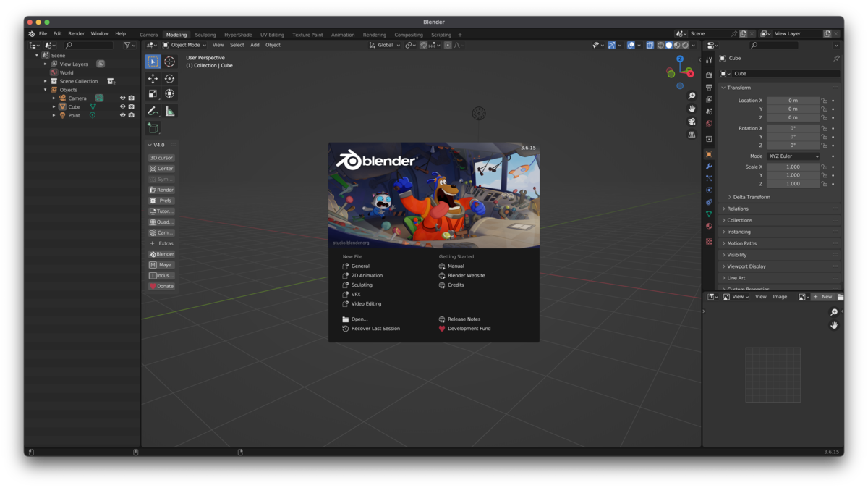Toggle camera view in the viewport
Image resolution: width=868 pixels, height=488 pixels.
[692, 122]
